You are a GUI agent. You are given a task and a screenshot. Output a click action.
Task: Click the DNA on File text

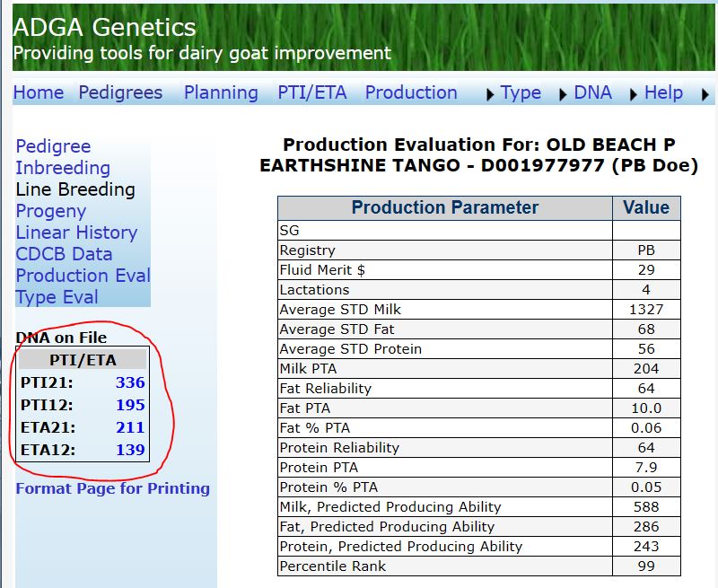[61, 338]
